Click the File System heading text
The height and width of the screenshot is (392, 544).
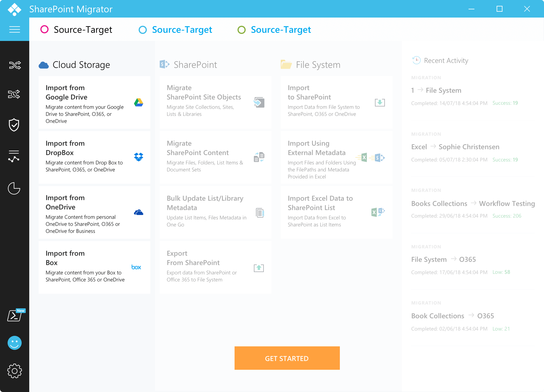pos(318,65)
